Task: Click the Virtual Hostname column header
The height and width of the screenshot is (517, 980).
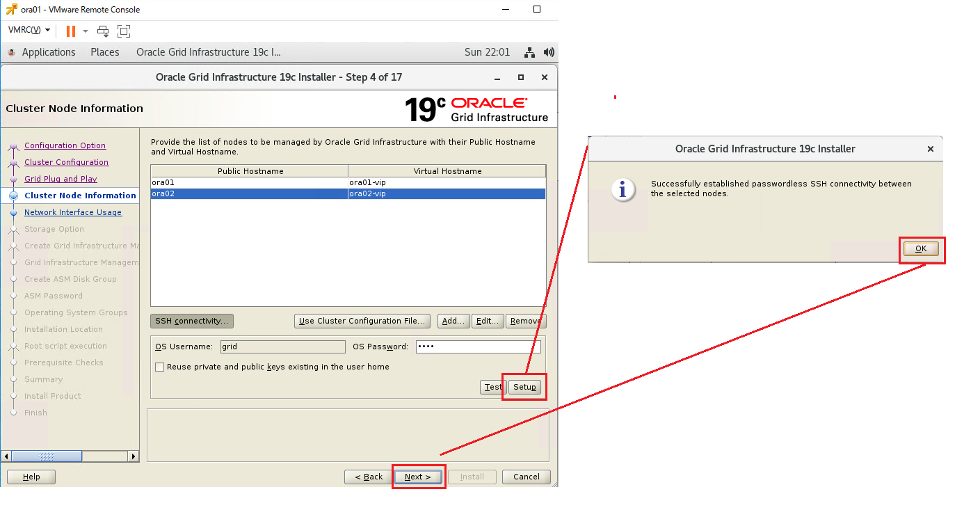Action: pos(447,171)
